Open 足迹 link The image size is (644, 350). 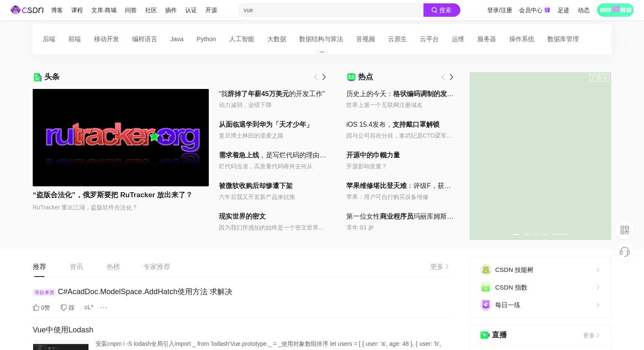(563, 10)
